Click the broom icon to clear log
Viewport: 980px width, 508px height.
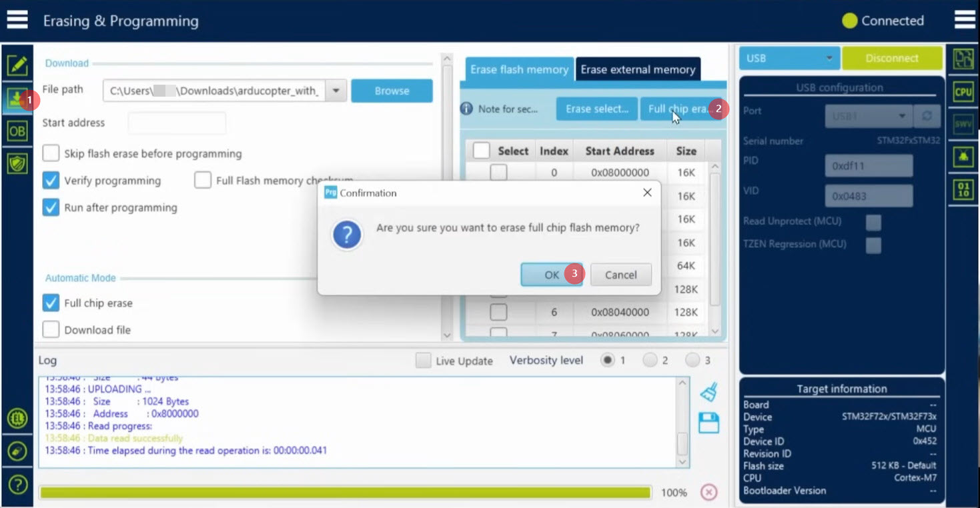[x=708, y=393]
